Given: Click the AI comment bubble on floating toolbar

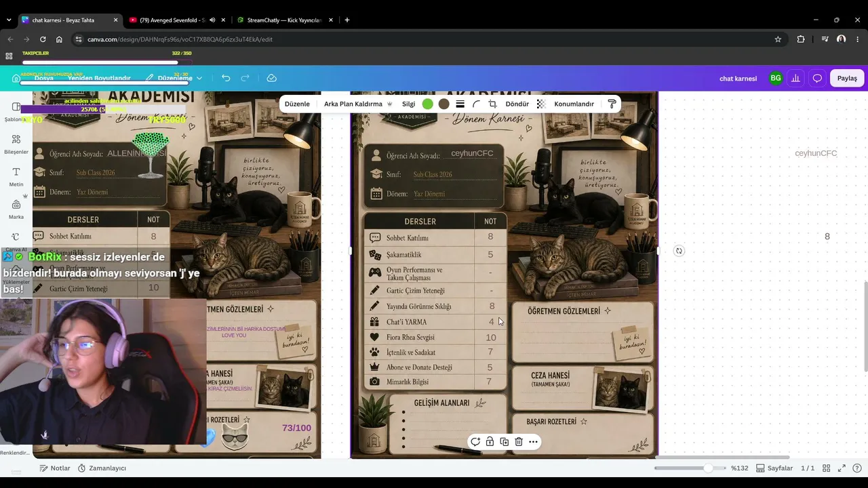Looking at the screenshot, I should point(475,442).
